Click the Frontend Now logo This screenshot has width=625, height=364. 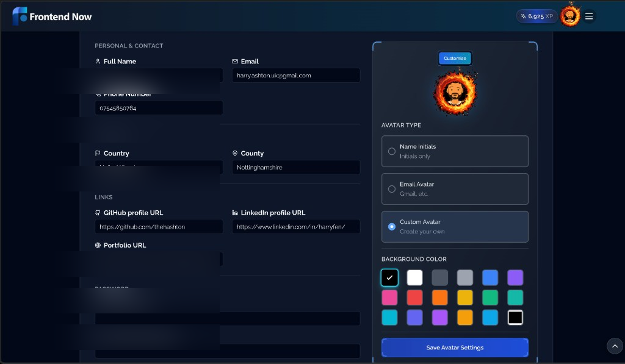point(52,16)
